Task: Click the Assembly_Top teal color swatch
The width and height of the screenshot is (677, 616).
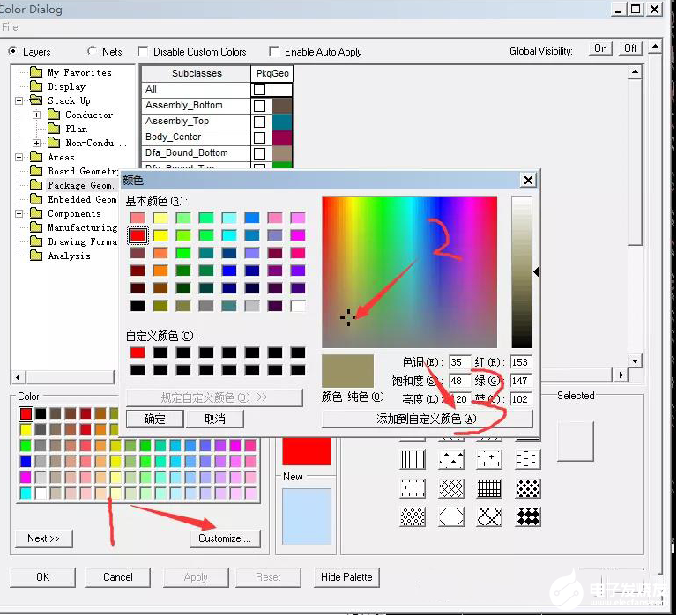Action: (282, 122)
